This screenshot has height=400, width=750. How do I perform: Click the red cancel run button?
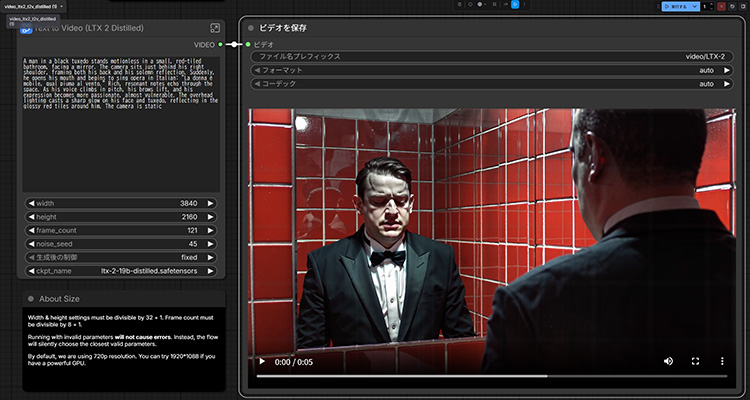click(722, 6)
